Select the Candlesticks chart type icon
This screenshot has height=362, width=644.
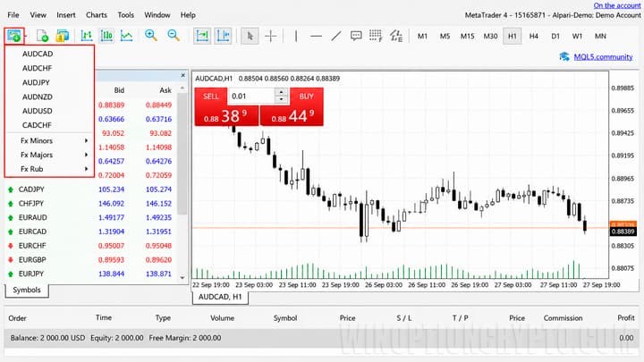click(x=106, y=36)
